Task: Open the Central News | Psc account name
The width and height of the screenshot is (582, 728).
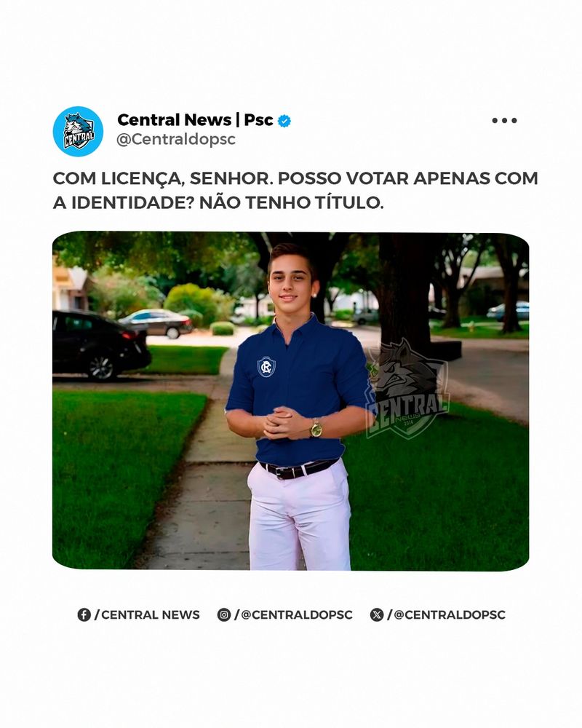Action: (195, 120)
